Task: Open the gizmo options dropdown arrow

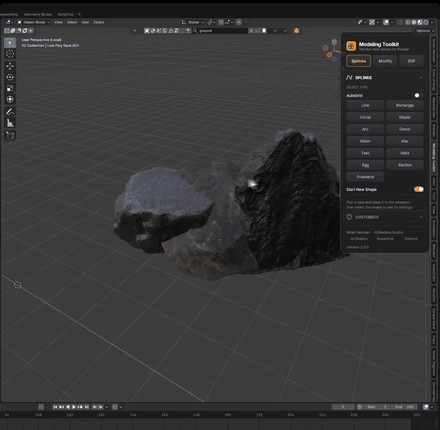Action: click(x=378, y=22)
